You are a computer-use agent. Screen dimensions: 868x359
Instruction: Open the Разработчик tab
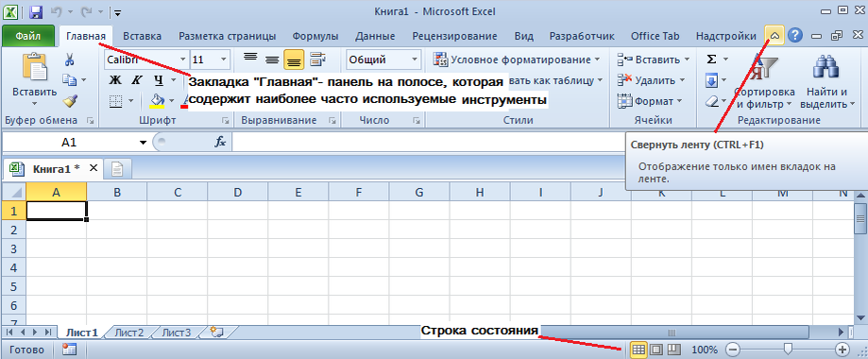(x=582, y=36)
